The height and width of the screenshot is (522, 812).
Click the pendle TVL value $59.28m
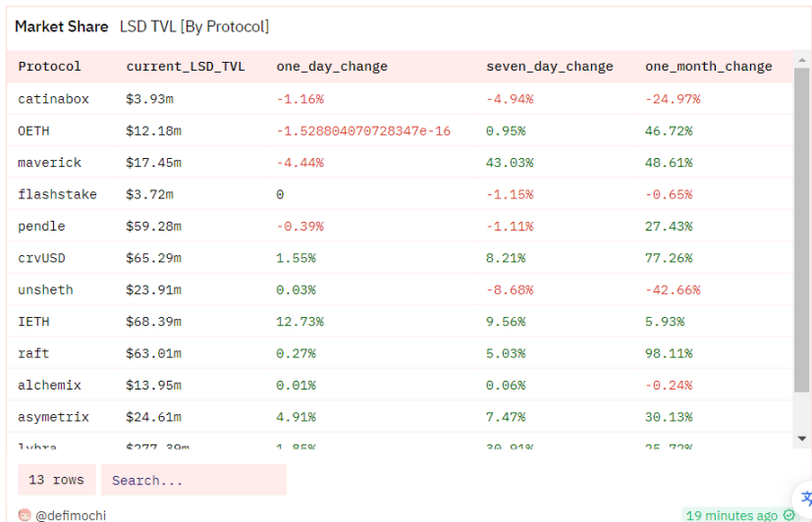click(153, 227)
